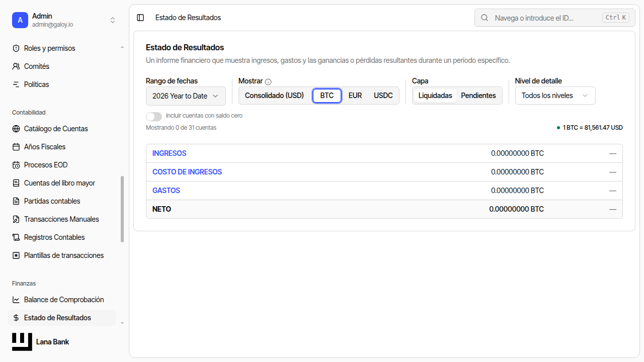Switch layer to Pendientes
The image size is (644, 362).
click(x=478, y=96)
